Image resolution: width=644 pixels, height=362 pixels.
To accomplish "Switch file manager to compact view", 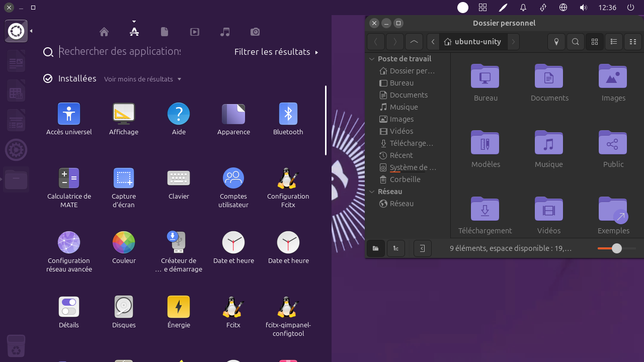I will coord(633,42).
